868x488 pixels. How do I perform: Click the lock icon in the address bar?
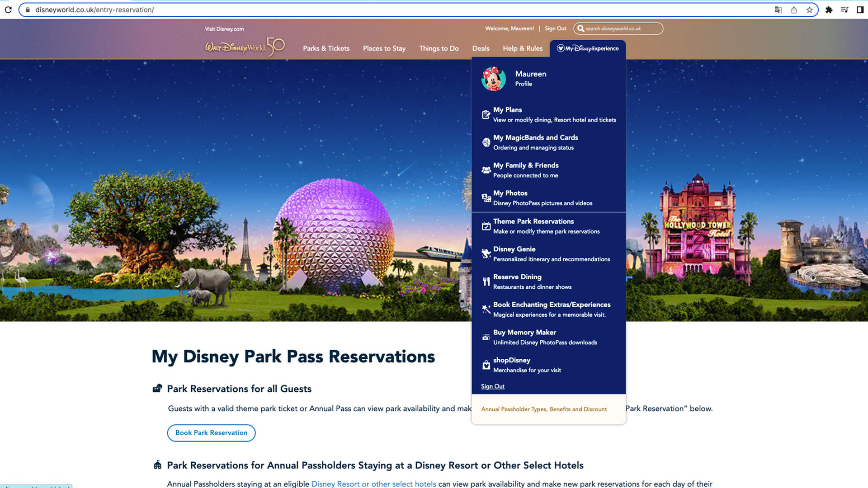[x=28, y=10]
